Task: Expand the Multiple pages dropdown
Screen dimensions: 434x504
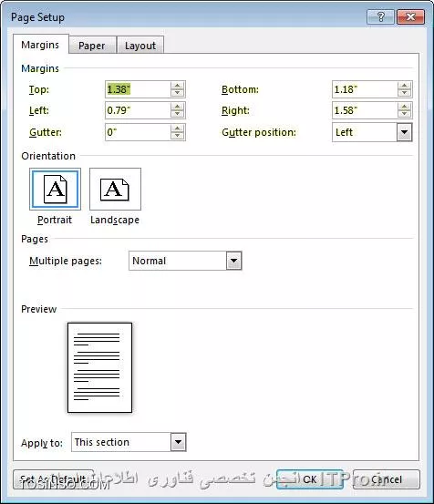Action: 233,261
